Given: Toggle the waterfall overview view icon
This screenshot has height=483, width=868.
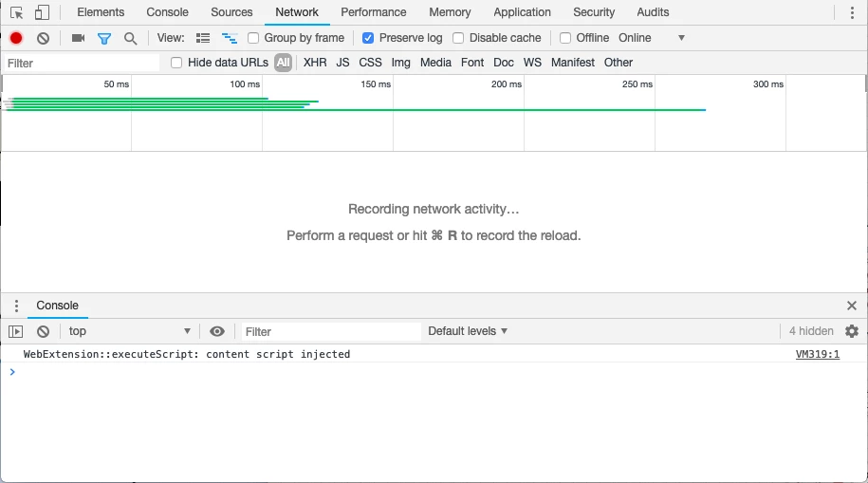Looking at the screenshot, I should (230, 38).
